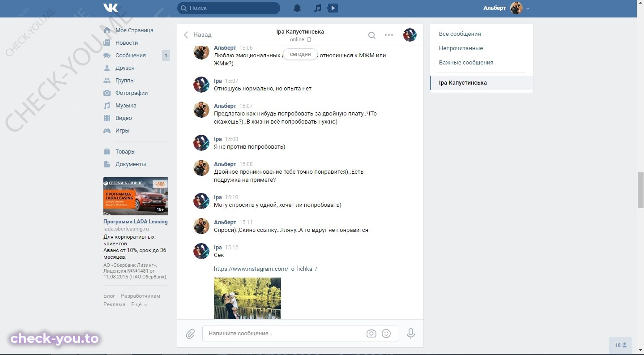This screenshot has width=644, height=355.
Task: Open Товары in the sidebar
Action: coord(125,152)
